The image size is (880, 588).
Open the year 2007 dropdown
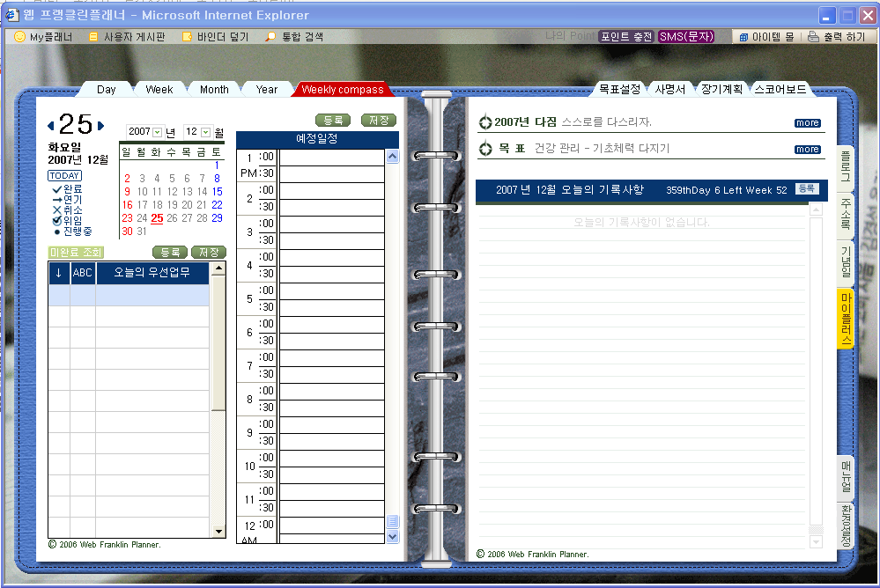pyautogui.click(x=158, y=132)
